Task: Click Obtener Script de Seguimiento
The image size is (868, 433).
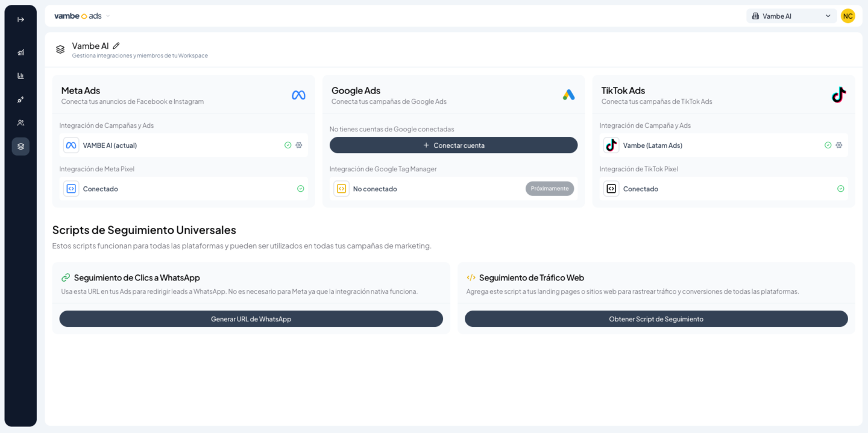Action: click(656, 319)
